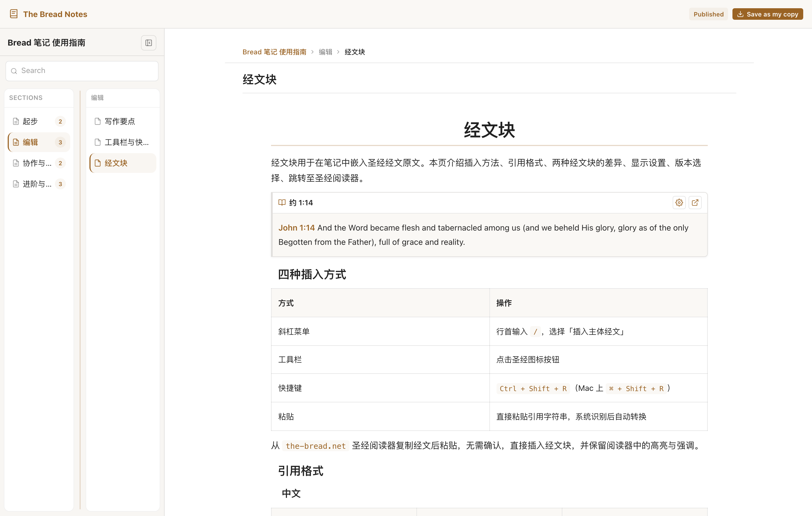Open the 进阶与... section
The image size is (812, 516).
[39, 184]
